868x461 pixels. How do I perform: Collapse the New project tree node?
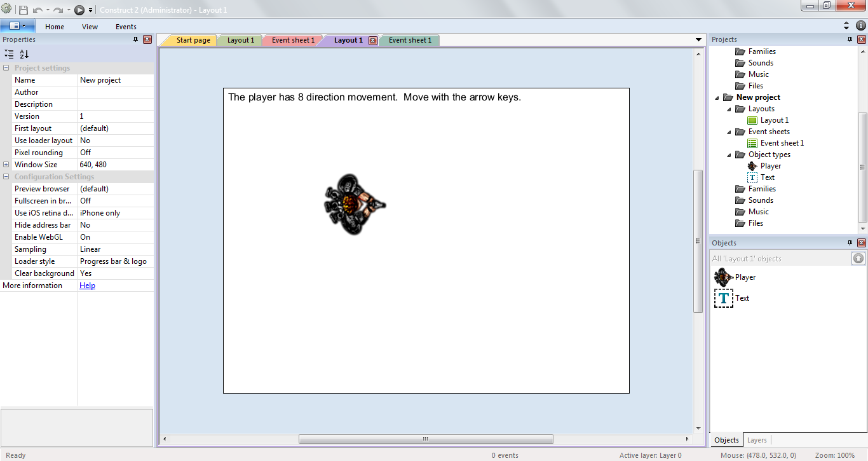pos(716,97)
